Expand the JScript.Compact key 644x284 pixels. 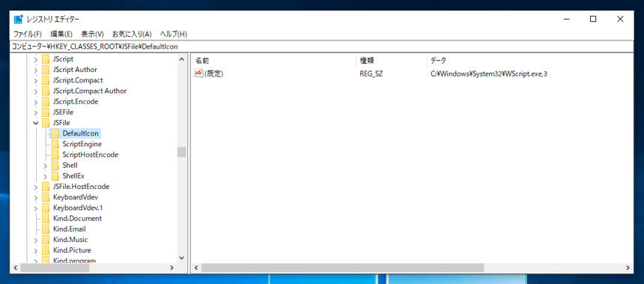tap(36, 81)
